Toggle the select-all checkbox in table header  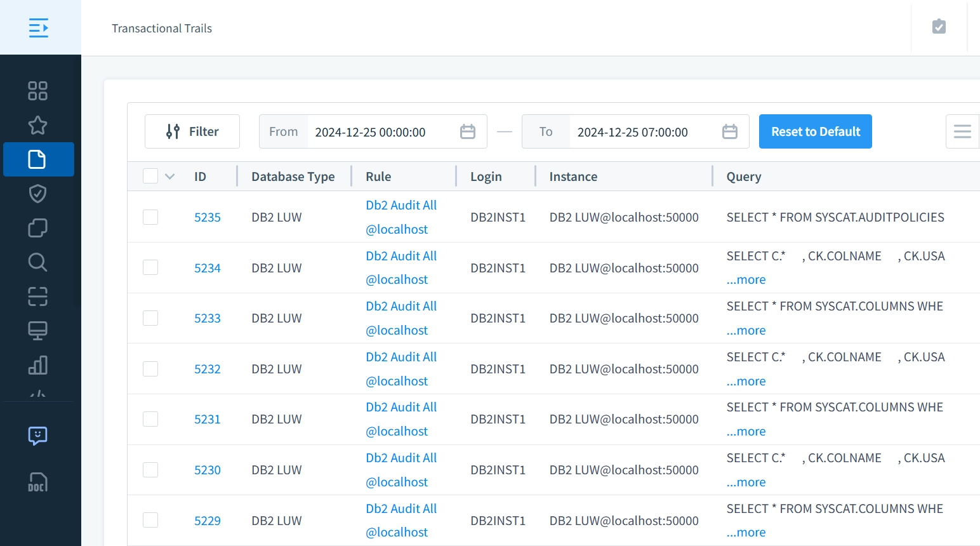150,176
